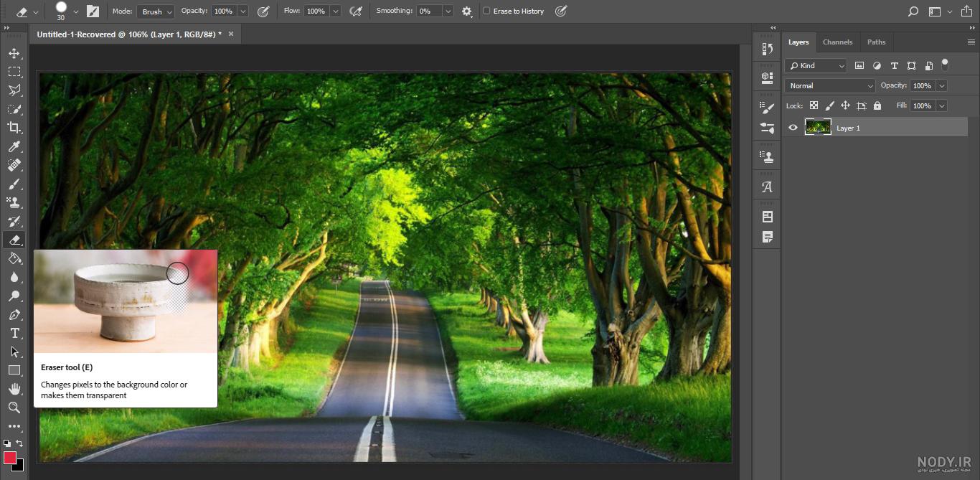The width and height of the screenshot is (980, 480).
Task: Expand the blend mode dropdown showing Normal
Action: click(x=830, y=85)
